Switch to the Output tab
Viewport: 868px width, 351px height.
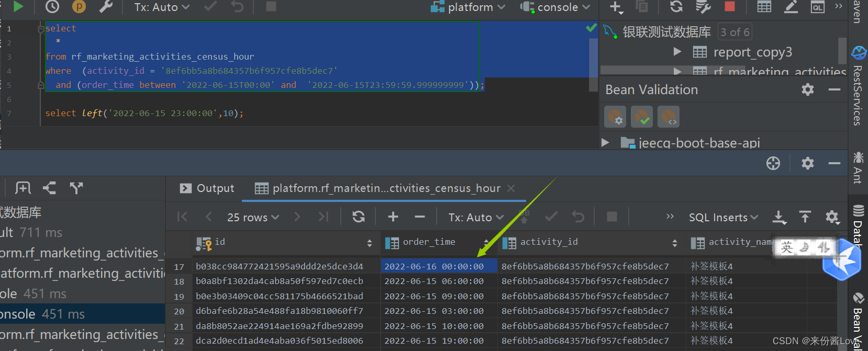tap(207, 188)
